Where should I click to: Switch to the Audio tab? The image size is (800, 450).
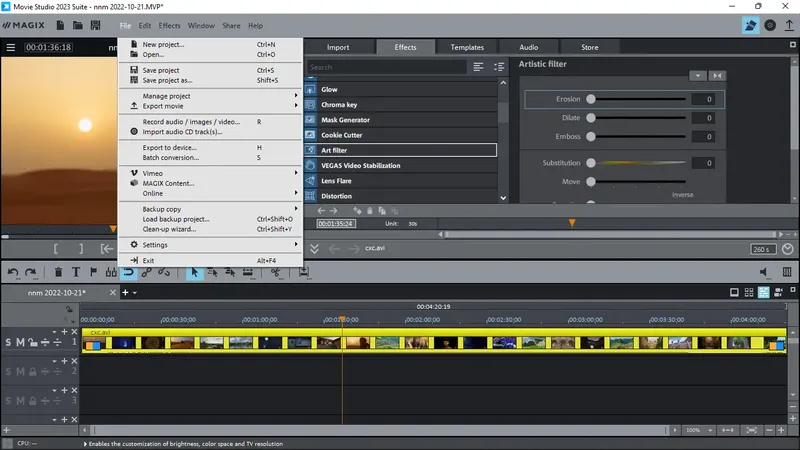click(x=529, y=47)
